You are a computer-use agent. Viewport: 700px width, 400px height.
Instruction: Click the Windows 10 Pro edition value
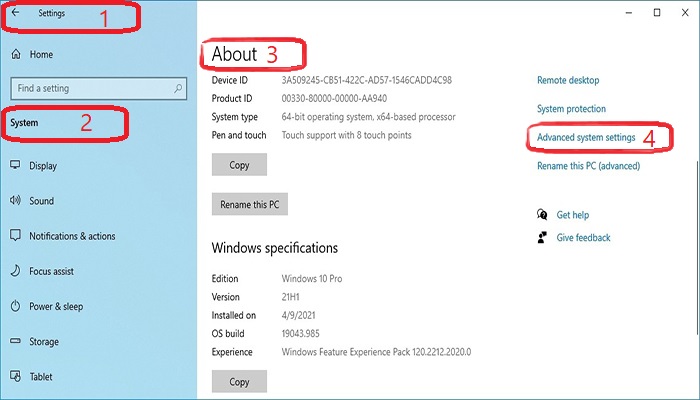312,279
